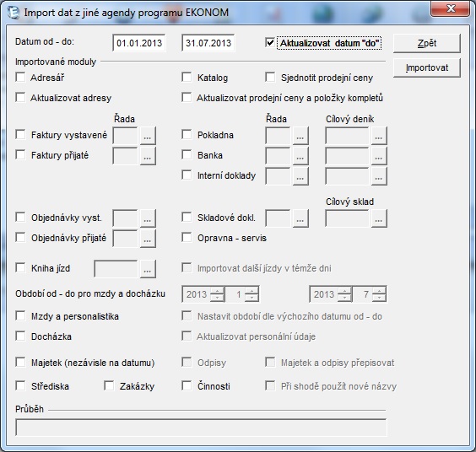Click the Importovat button
The width and height of the screenshot is (476, 452).
(x=427, y=67)
